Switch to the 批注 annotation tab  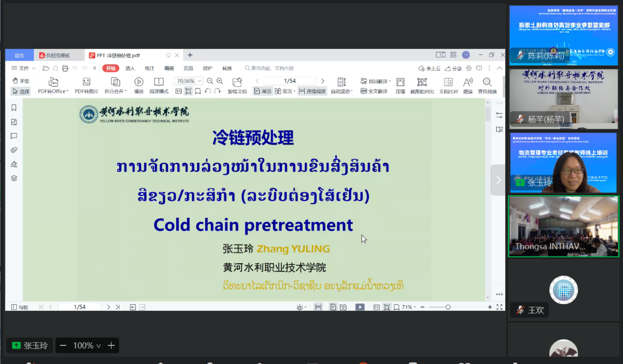pos(149,68)
